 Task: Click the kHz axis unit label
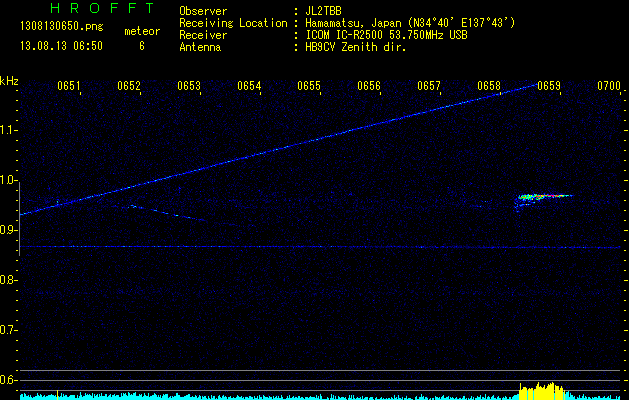pyautogui.click(x=9, y=80)
